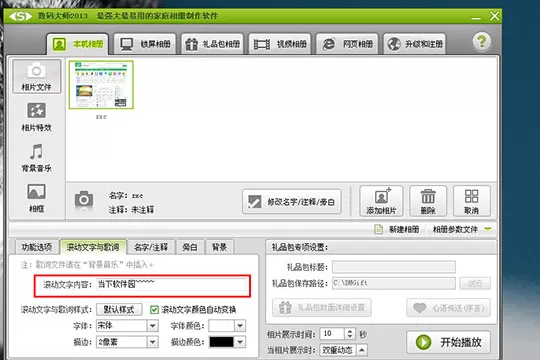Viewport: 540px width, 360px height.
Task: Open the 本机相册 tab
Action: tap(77, 44)
